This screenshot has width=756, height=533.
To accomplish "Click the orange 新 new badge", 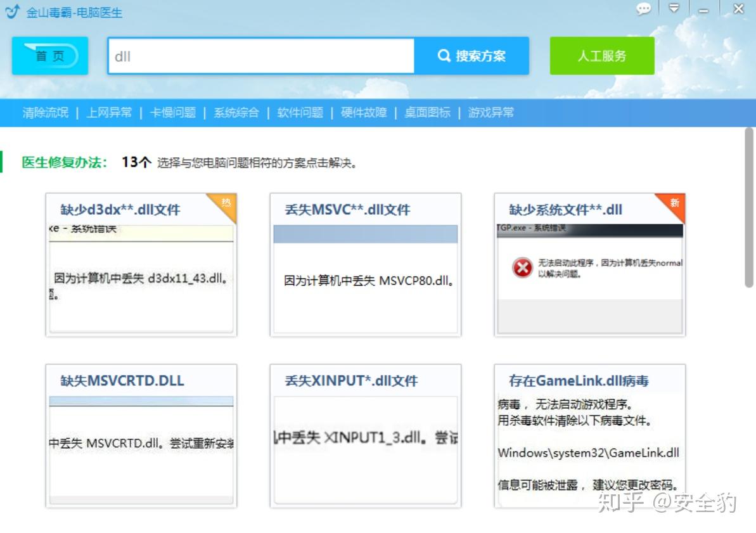I will click(674, 203).
